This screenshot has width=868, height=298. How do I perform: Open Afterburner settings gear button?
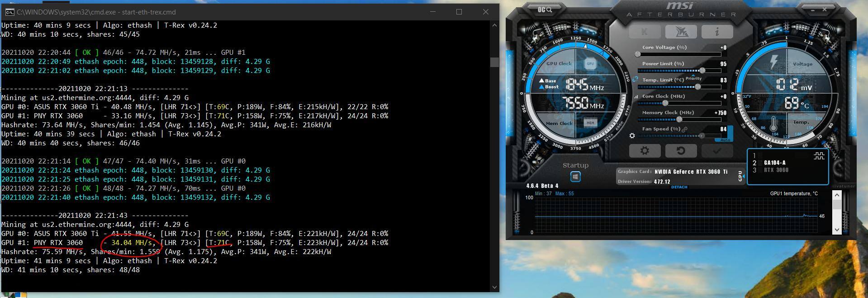point(645,151)
